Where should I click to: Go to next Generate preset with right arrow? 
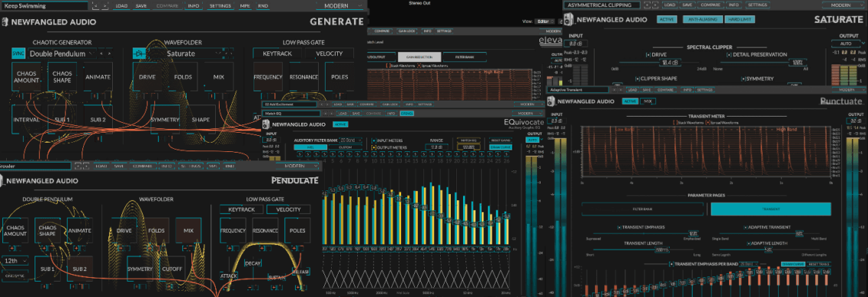tap(105, 6)
